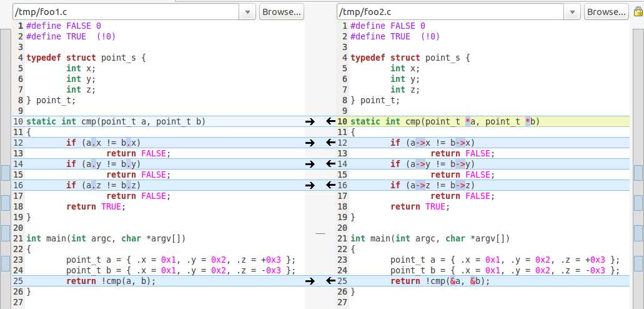Click 'return TRUE;' in left pane
Image resolution: width=644 pixels, height=309 pixels.
(96, 206)
